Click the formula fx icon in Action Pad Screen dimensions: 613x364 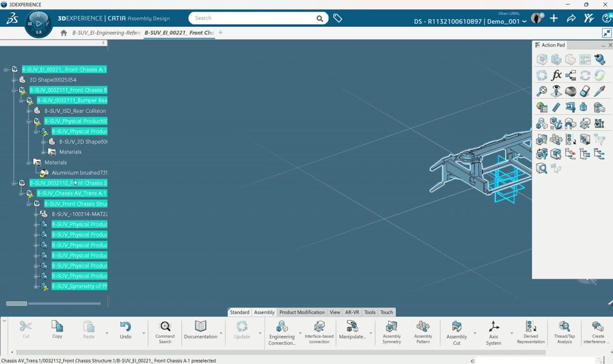556,75
